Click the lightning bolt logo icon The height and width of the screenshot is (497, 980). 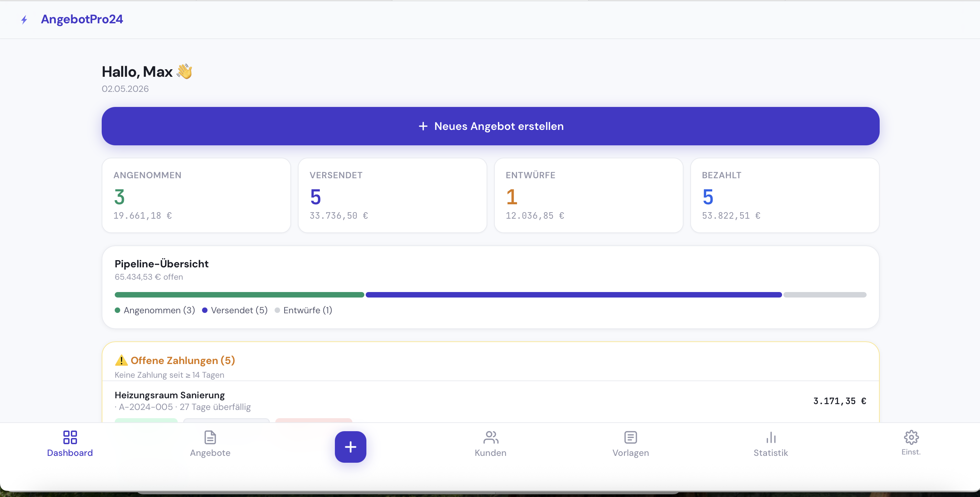(24, 20)
